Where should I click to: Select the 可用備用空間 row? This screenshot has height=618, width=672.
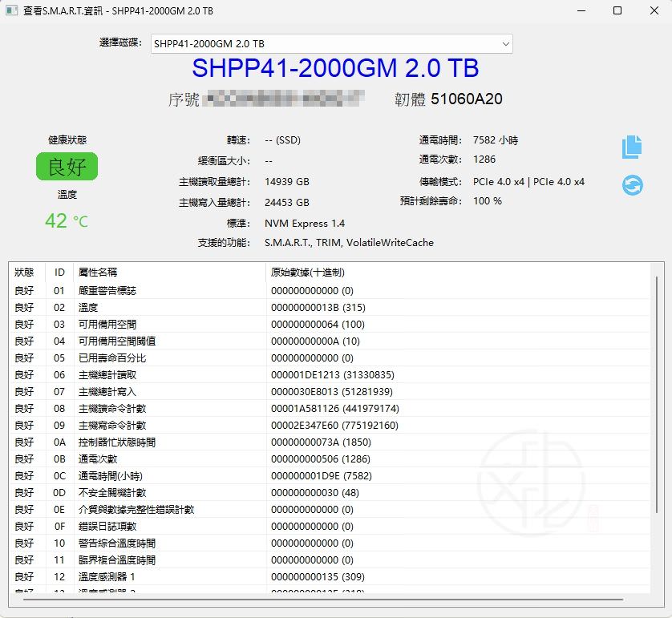(x=329, y=324)
